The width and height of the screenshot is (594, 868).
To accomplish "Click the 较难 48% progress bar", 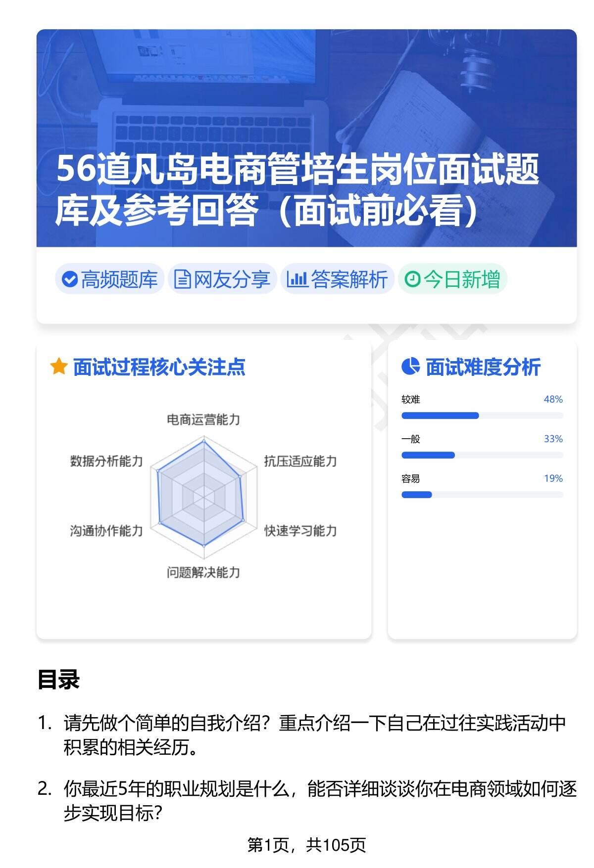I will pyautogui.click(x=482, y=415).
